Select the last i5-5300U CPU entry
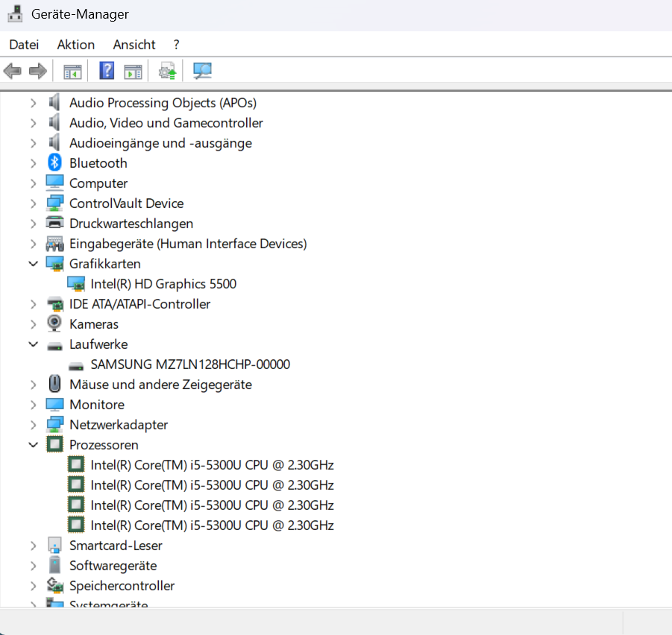The width and height of the screenshot is (672, 635). click(212, 525)
